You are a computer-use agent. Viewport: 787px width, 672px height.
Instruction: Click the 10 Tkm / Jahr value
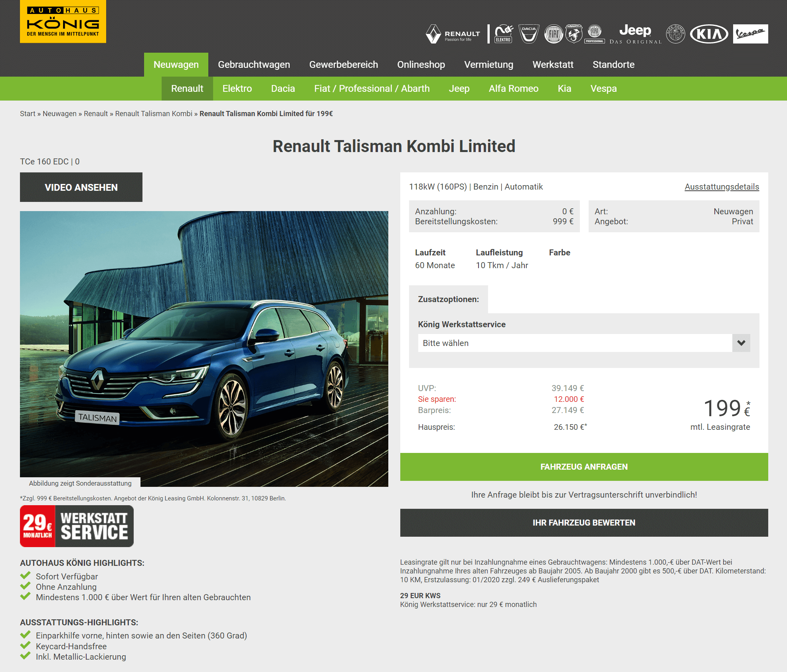click(502, 265)
